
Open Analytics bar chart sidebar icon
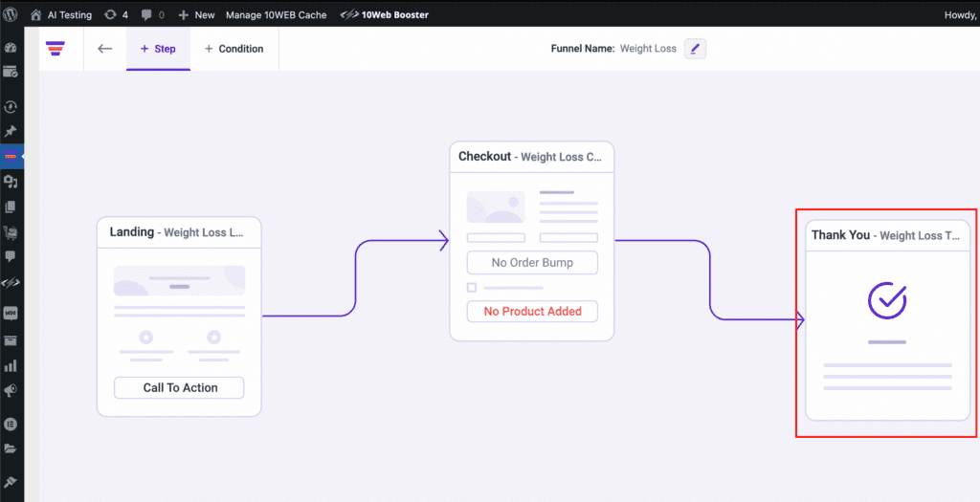tap(11, 365)
